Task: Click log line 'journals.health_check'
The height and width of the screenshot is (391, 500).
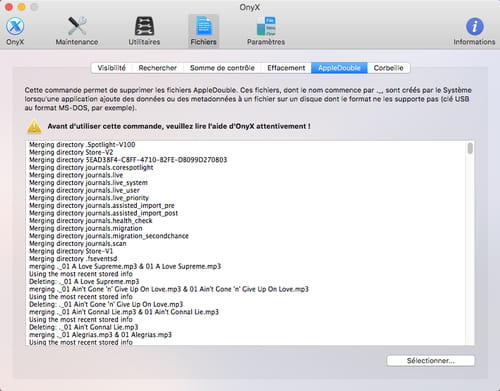Action: tap(91, 221)
